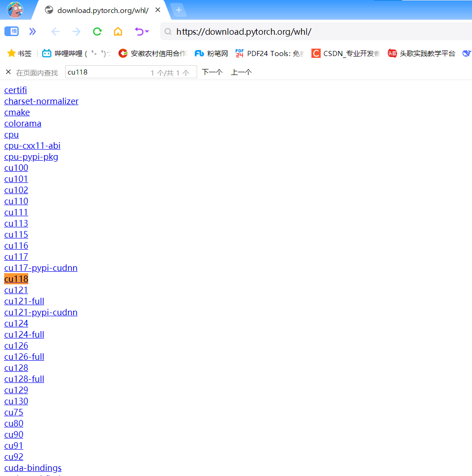The image size is (472, 476).
Task: Open the 书签 bookmarks star
Action: [x=19, y=53]
